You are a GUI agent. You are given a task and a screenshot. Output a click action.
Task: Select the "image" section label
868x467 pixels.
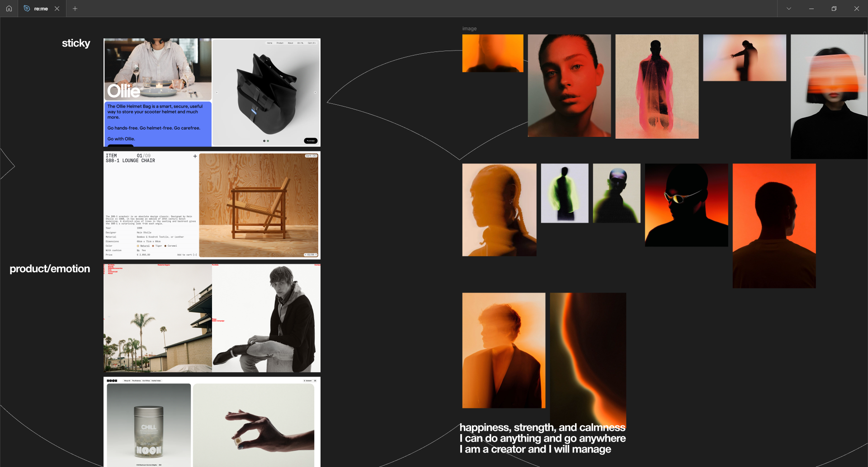[469, 28]
